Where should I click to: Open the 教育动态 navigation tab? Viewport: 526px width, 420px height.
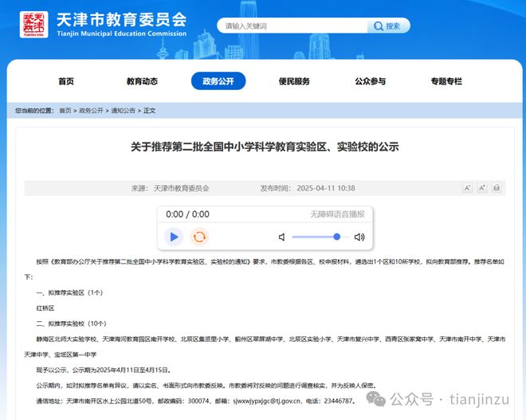[142, 81]
